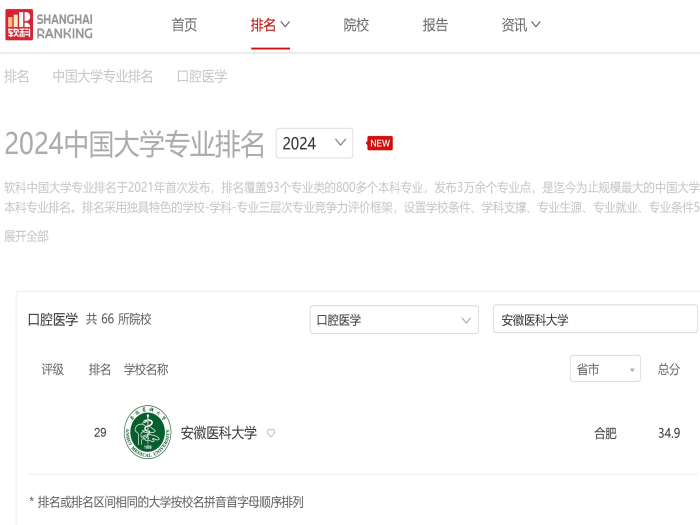The width and height of the screenshot is (700, 525).
Task: Open the 2024 year dropdown
Action: pos(314,143)
